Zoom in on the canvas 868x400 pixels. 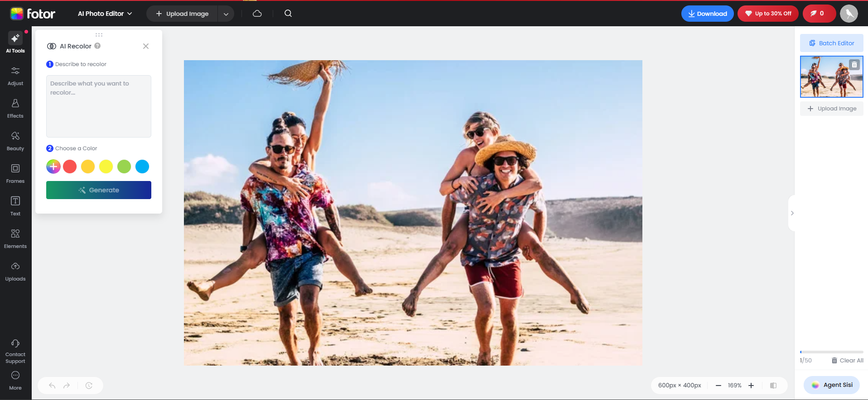751,386
